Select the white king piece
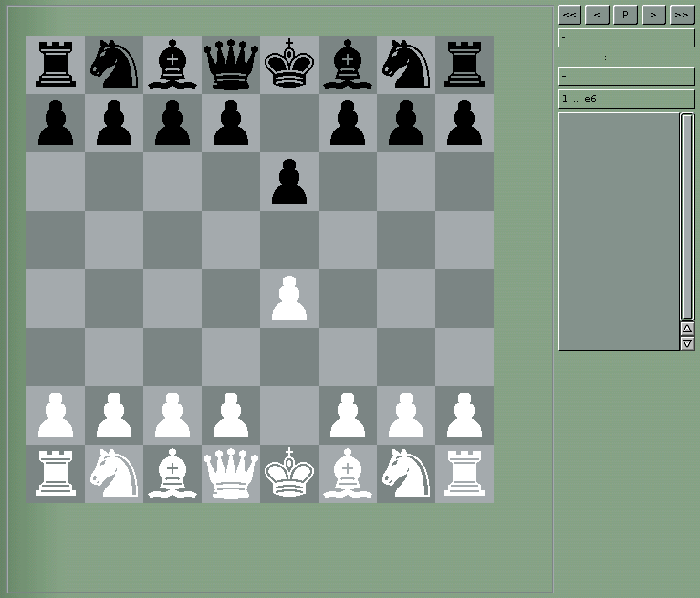The image size is (700, 598). [289, 474]
